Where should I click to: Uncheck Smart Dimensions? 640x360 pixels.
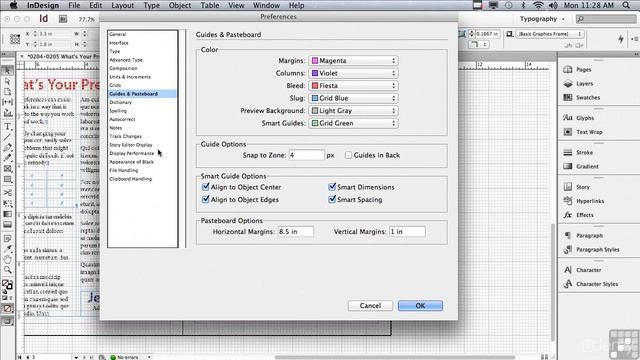pos(332,187)
